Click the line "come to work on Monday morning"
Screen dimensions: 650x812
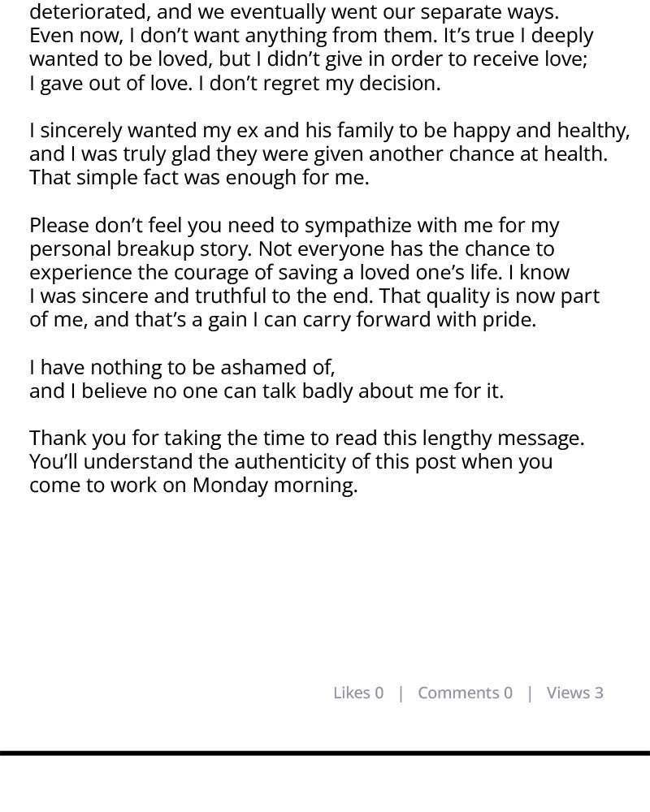193,485
